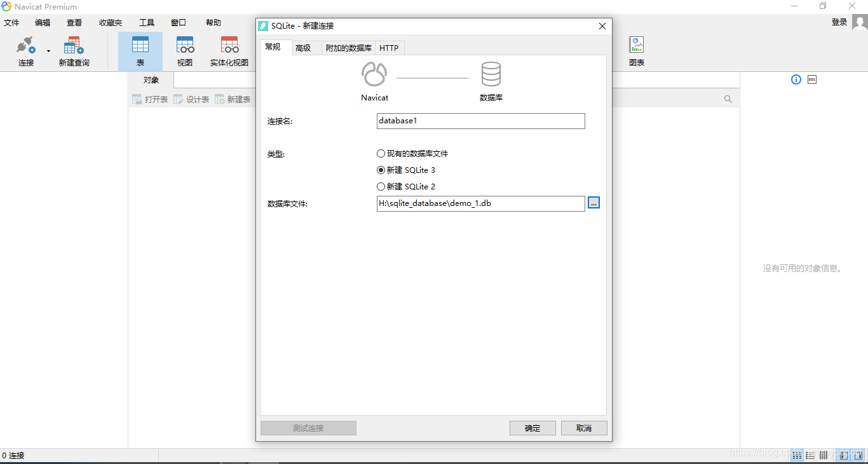Image resolution: width=868 pixels, height=464 pixels.
Task: Click the user avatar icon beside 登录
Action: click(860, 22)
